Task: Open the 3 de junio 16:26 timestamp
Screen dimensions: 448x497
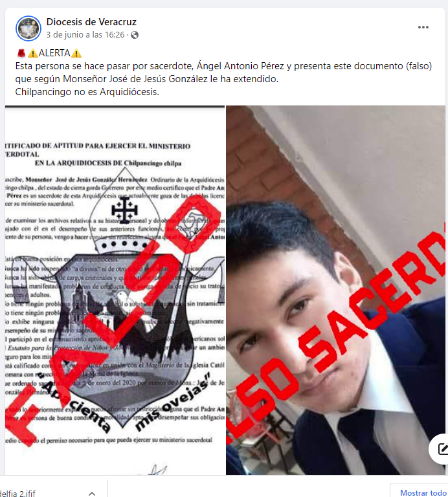Action: coord(85,35)
